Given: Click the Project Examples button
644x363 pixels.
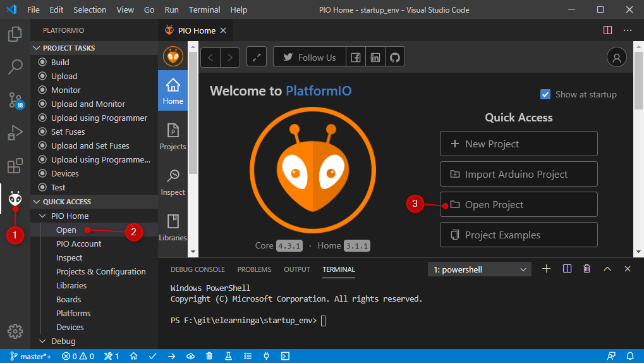Looking at the screenshot, I should click(519, 235).
